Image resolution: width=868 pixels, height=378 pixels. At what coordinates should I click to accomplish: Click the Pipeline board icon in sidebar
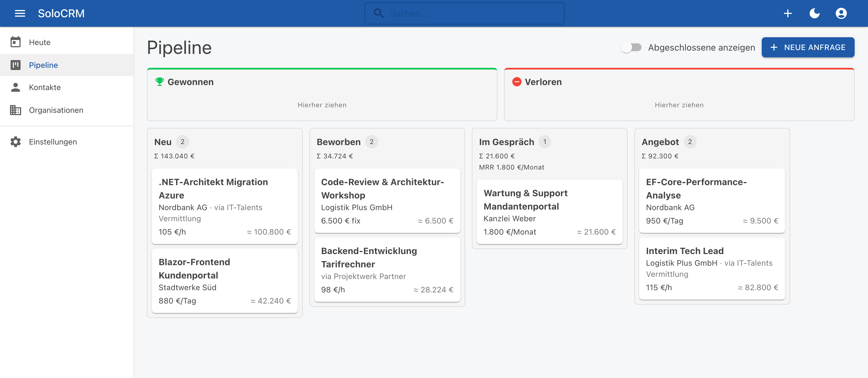tap(16, 65)
